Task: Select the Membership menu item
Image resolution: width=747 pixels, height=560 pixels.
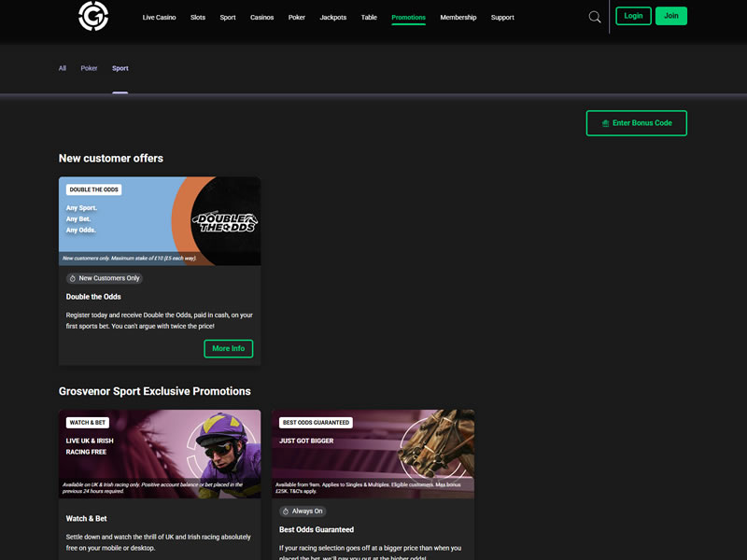Action: pyautogui.click(x=458, y=18)
